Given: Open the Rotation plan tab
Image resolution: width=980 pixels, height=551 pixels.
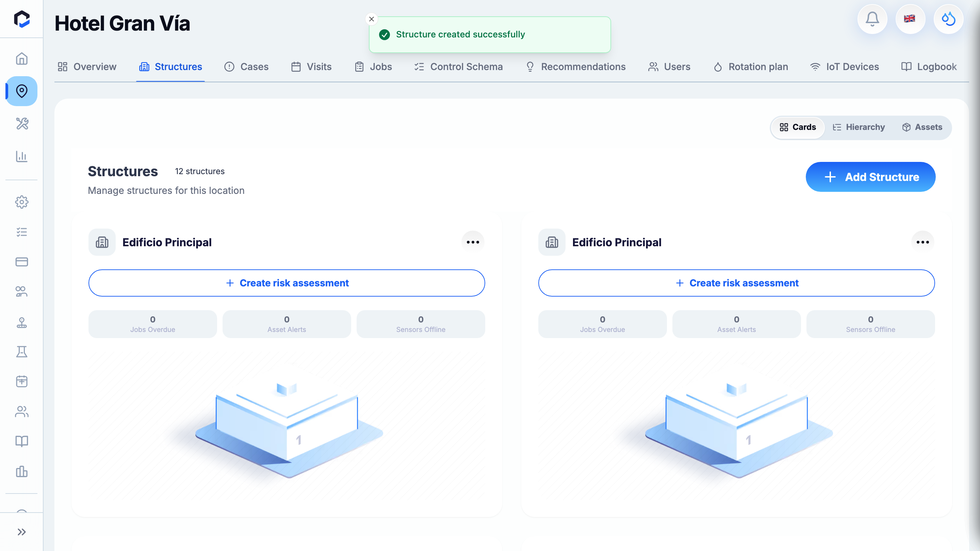Looking at the screenshot, I should (x=751, y=67).
